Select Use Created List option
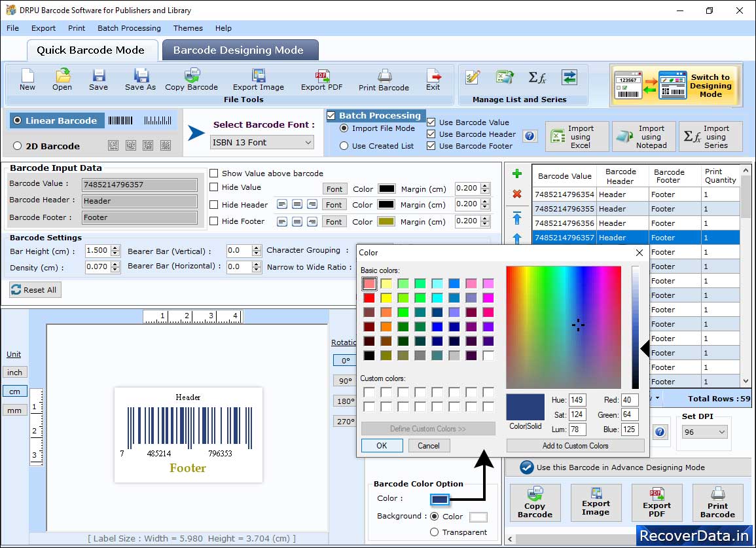 tap(344, 146)
